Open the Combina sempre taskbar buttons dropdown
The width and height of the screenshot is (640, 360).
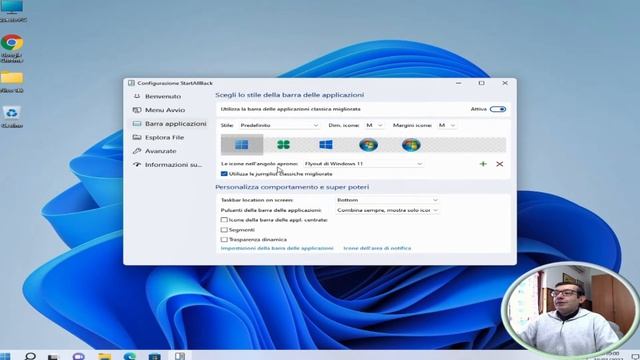tap(387, 210)
